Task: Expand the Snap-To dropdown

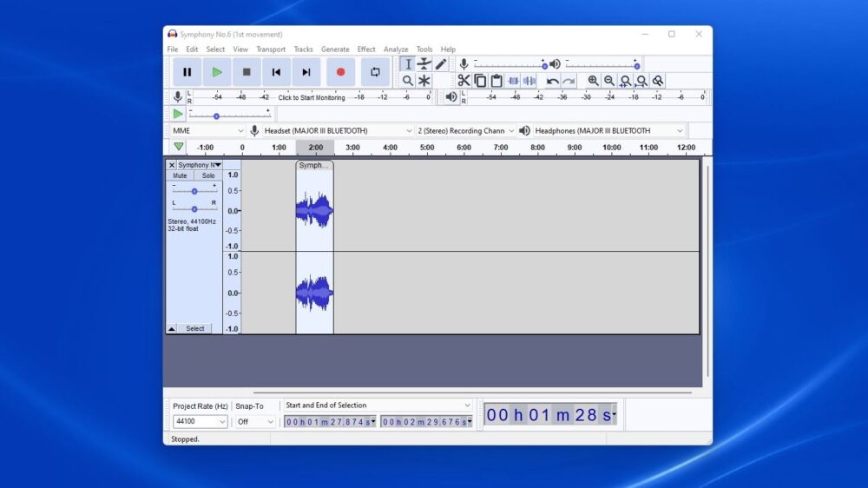Action: coord(255,422)
